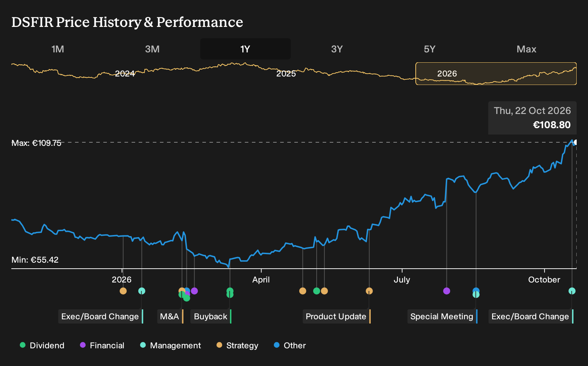Click the October axis label
Viewport: 588px width, 366px height.
click(544, 280)
